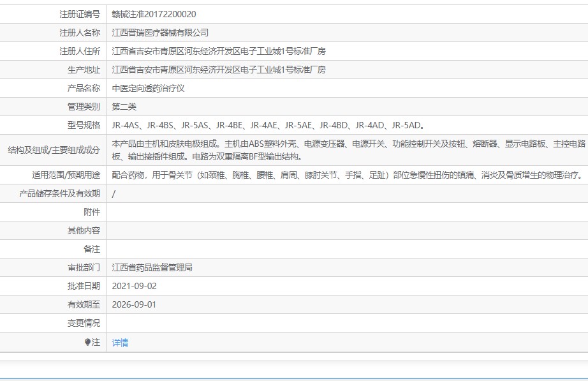Click the 批准日期 label

84,286
